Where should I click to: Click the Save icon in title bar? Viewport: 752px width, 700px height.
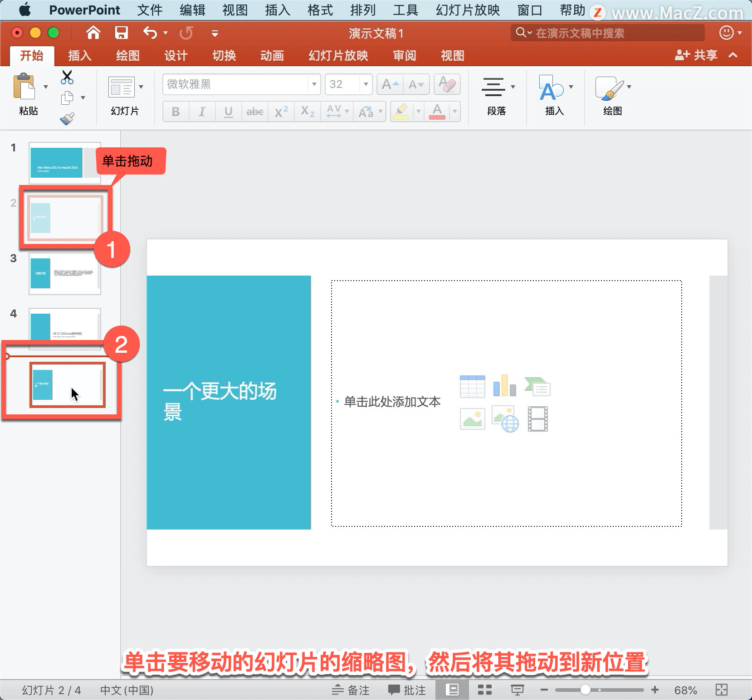(121, 33)
